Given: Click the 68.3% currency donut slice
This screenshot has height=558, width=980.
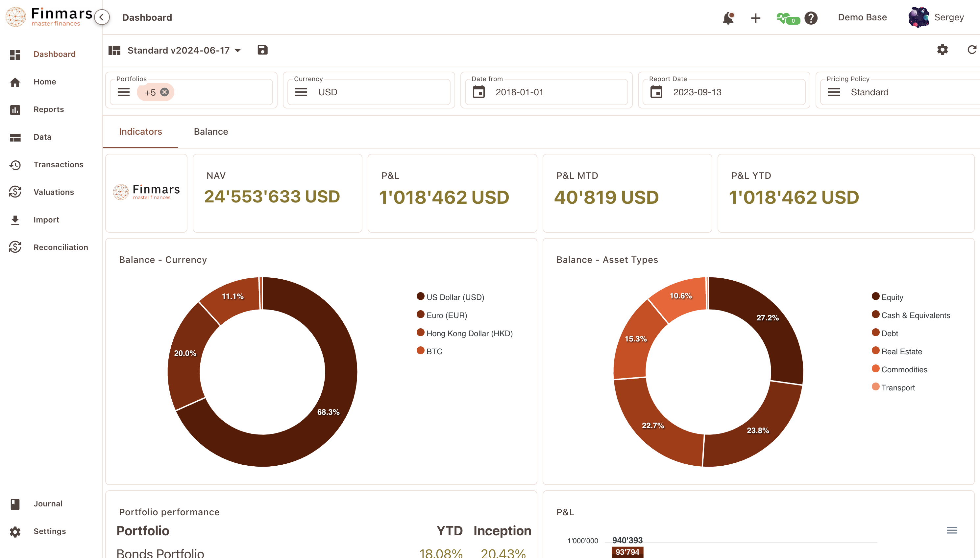Looking at the screenshot, I should [328, 412].
